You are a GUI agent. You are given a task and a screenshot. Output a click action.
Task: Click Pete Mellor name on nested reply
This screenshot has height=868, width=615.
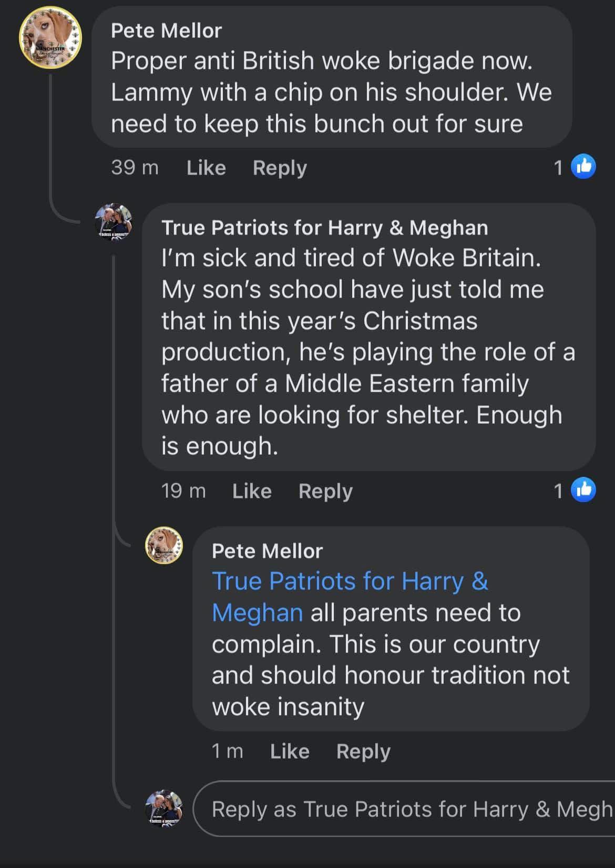point(267,551)
